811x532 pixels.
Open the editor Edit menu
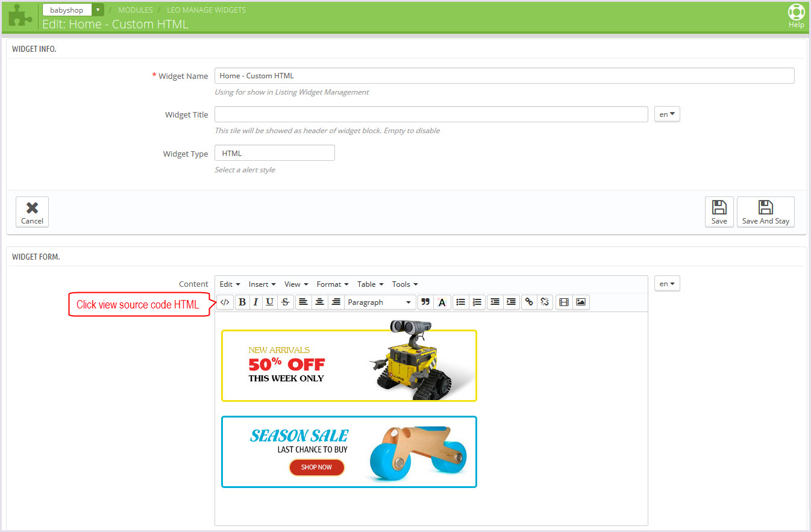(230, 284)
